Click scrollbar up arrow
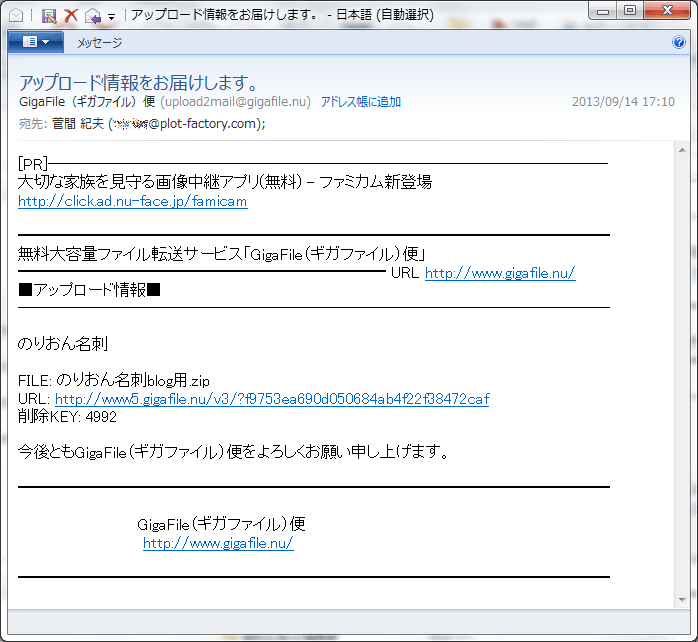 tap(682, 150)
